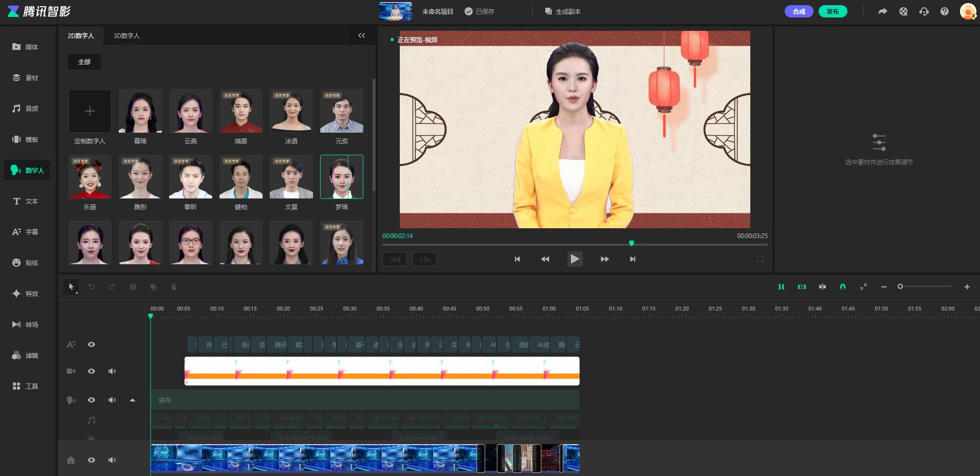Click the film reel icon in header
980x476 pixels.
pyautogui.click(x=903, y=11)
